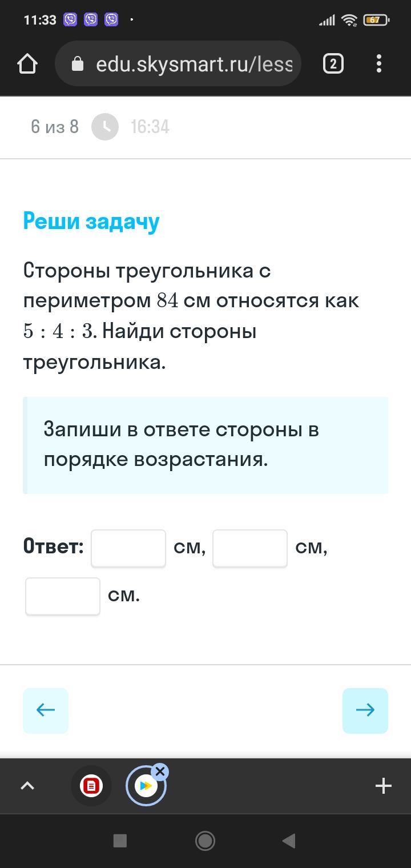
Task: Go to next question with right arrow
Action: [x=365, y=710]
